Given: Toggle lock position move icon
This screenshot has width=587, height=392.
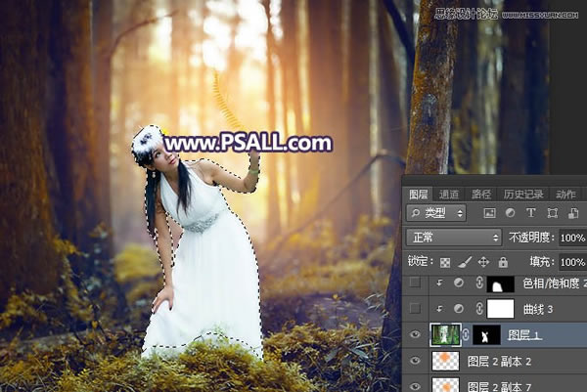Looking at the screenshot, I should tap(483, 262).
